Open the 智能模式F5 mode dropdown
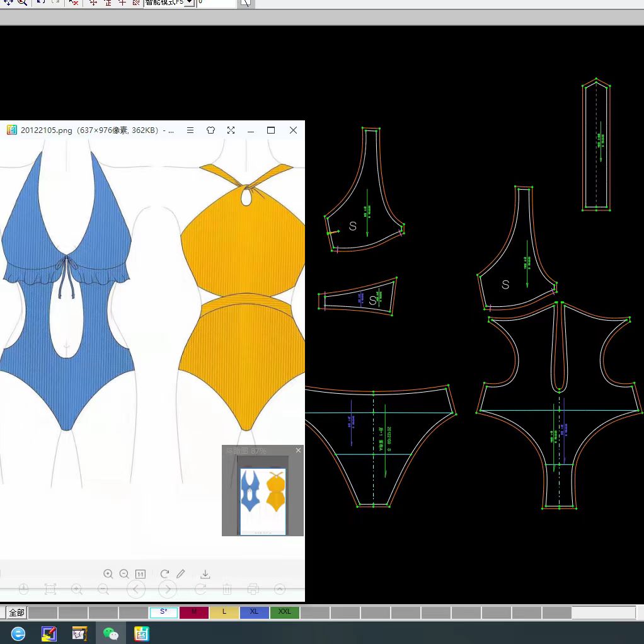644x644 pixels. click(x=189, y=3)
